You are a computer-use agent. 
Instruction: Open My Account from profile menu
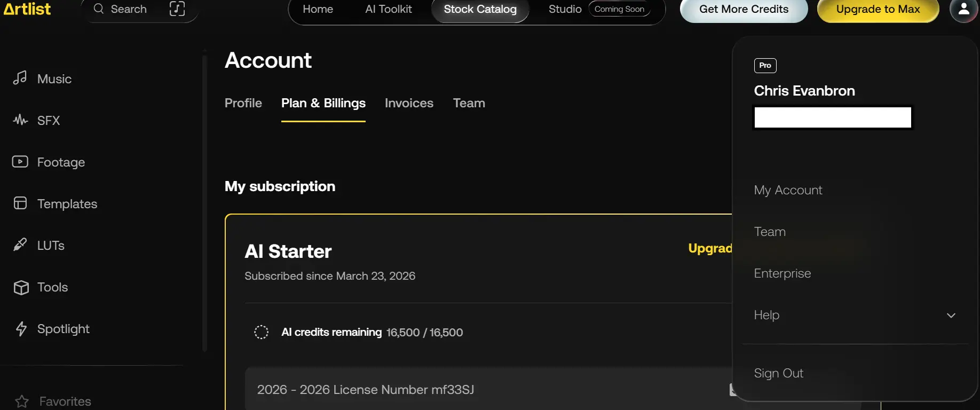[788, 190]
